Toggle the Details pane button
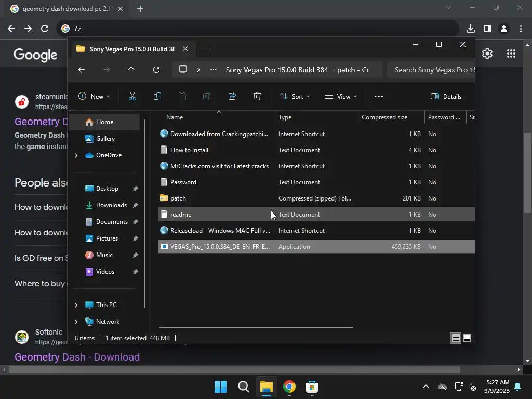This screenshot has height=399, width=532. (x=446, y=96)
